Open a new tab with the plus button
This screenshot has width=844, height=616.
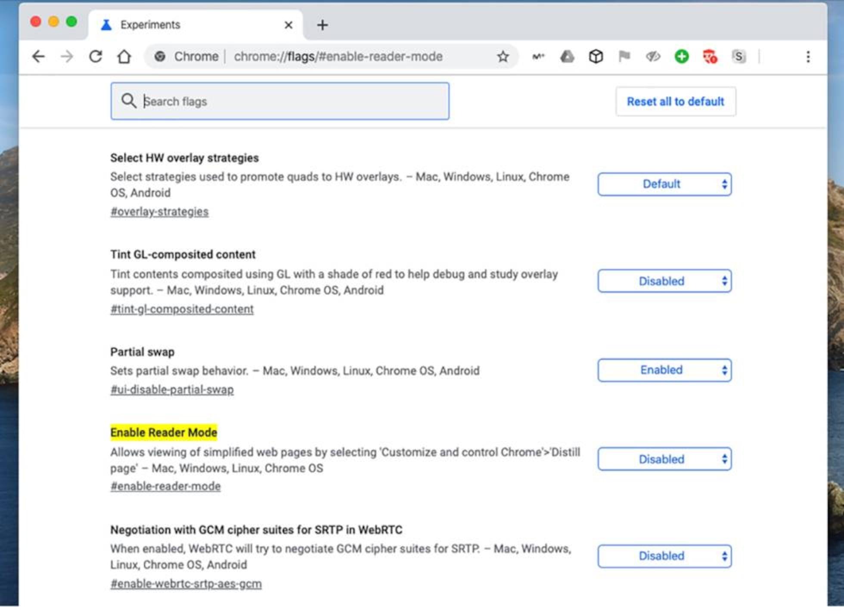click(322, 25)
